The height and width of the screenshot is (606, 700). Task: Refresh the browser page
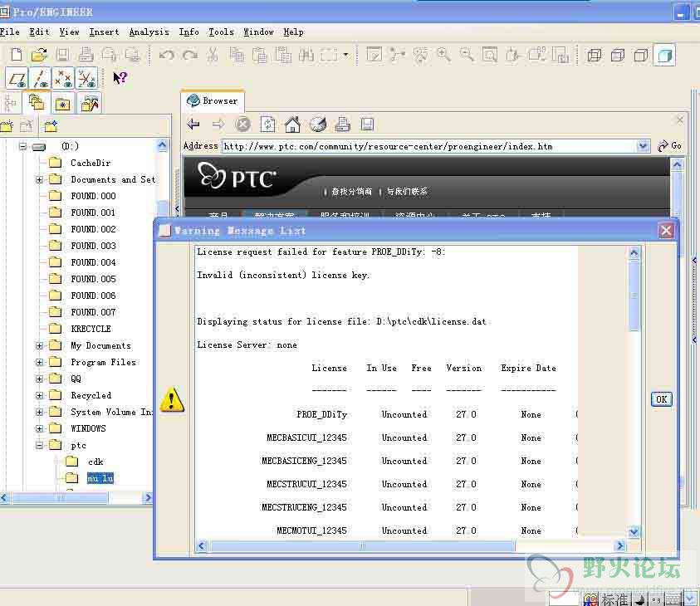pyautogui.click(x=268, y=125)
